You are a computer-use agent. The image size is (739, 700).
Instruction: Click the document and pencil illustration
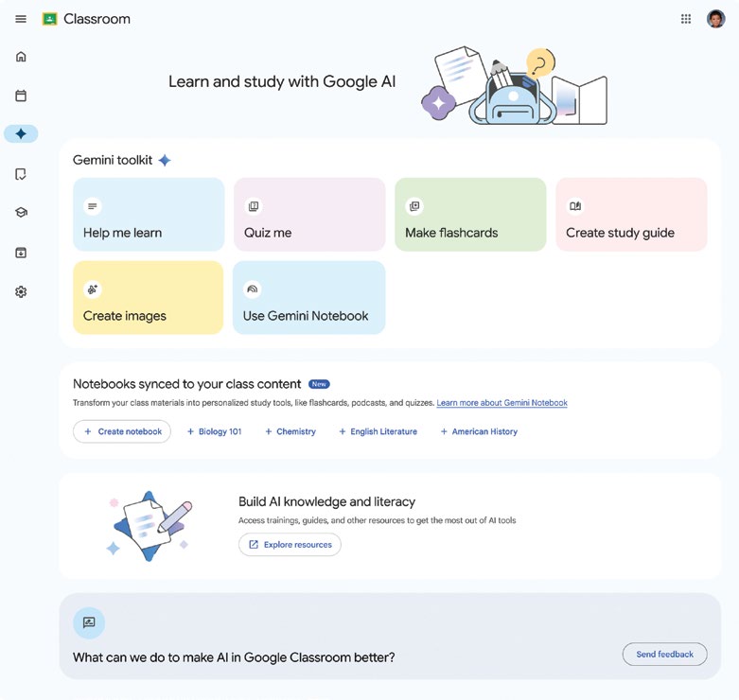coord(150,526)
